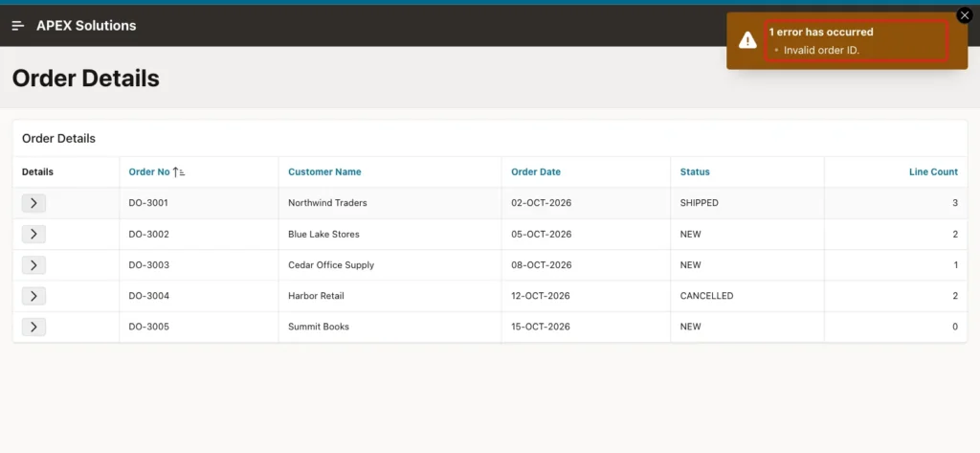Close the error notification
The height and width of the screenshot is (453, 980).
pyautogui.click(x=965, y=15)
